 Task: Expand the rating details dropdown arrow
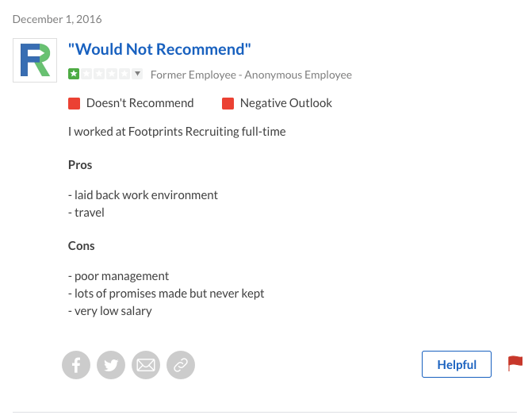pyautogui.click(x=137, y=75)
